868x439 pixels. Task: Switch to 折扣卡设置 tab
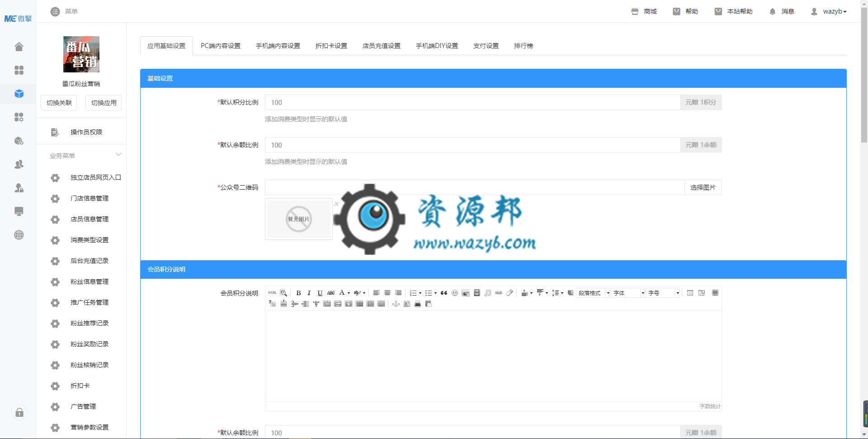[x=331, y=46]
